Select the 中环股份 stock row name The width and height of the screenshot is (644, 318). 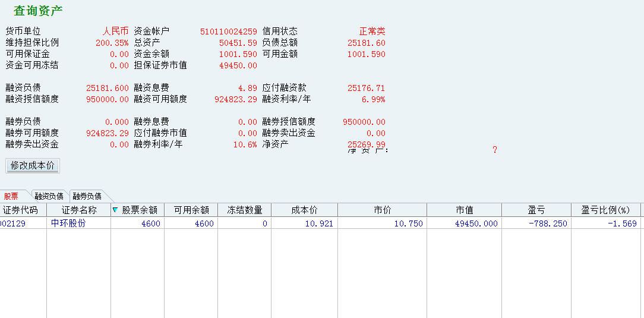click(x=68, y=223)
